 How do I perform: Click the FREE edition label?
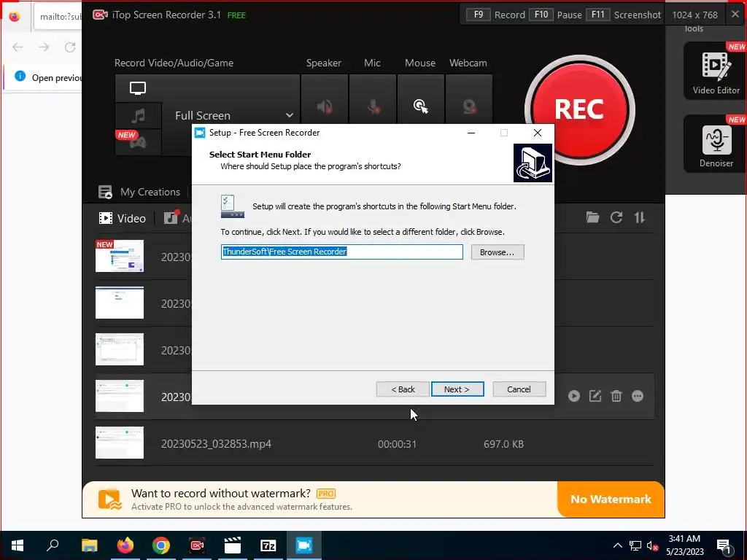[x=237, y=15]
